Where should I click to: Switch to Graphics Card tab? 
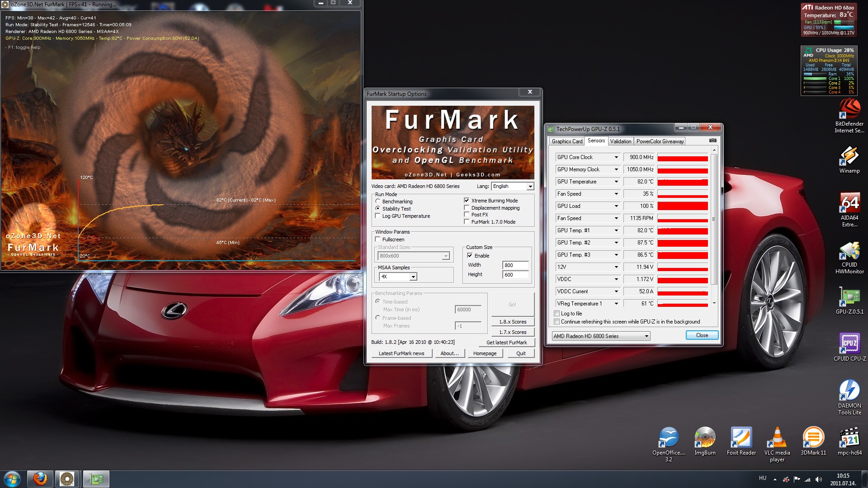pos(567,141)
